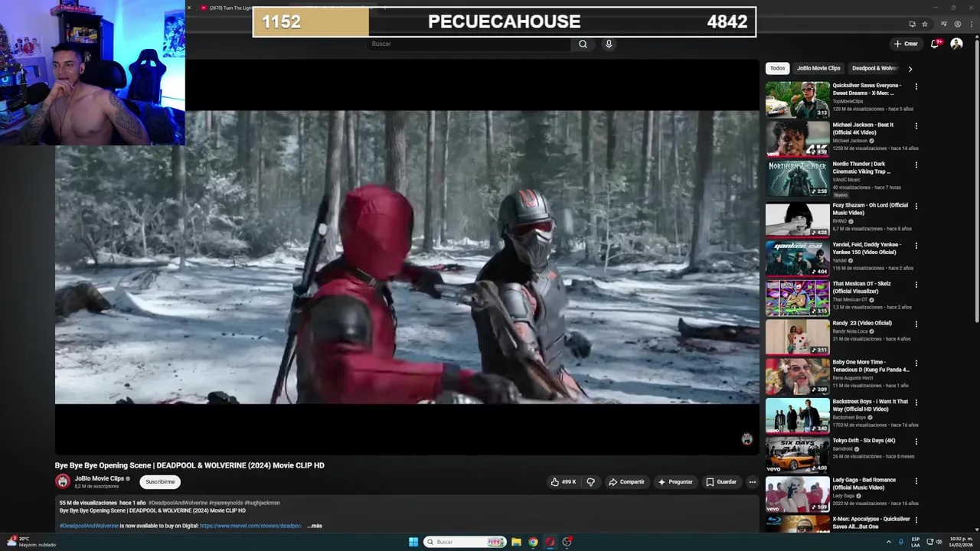Open options menu for Lady Gaga Bad Romance
The width and height of the screenshot is (980, 551).
click(x=916, y=481)
